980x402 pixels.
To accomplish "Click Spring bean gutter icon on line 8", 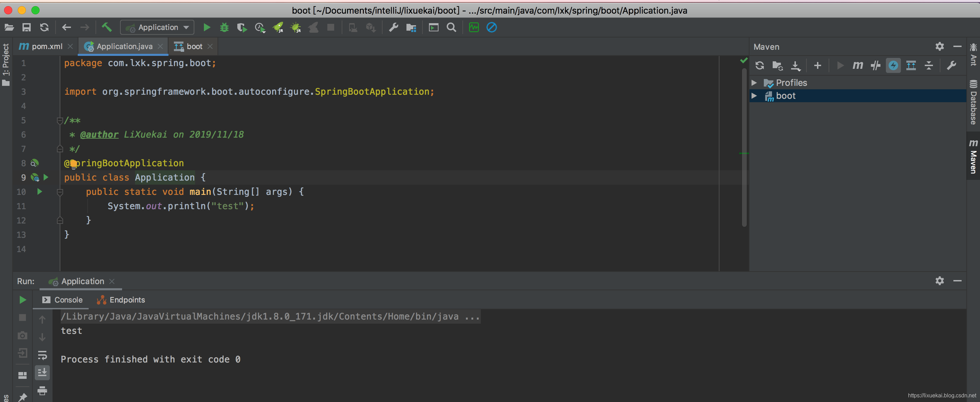I will [x=34, y=164].
